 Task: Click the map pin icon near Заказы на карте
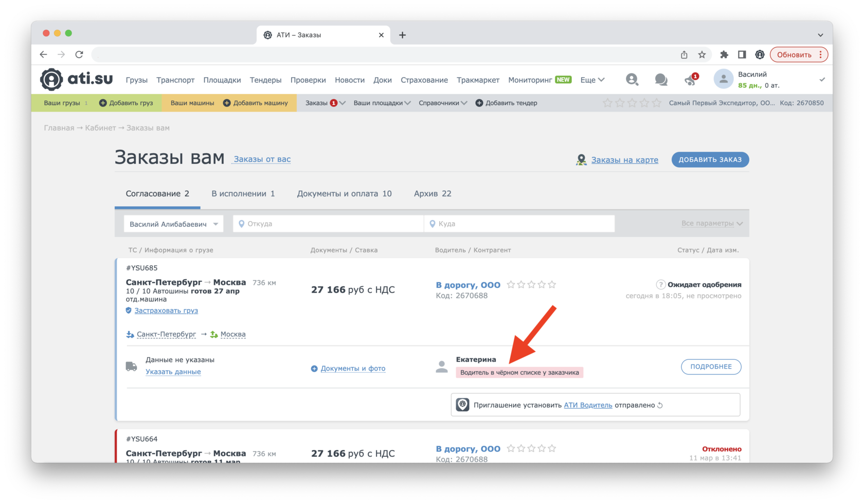581,160
